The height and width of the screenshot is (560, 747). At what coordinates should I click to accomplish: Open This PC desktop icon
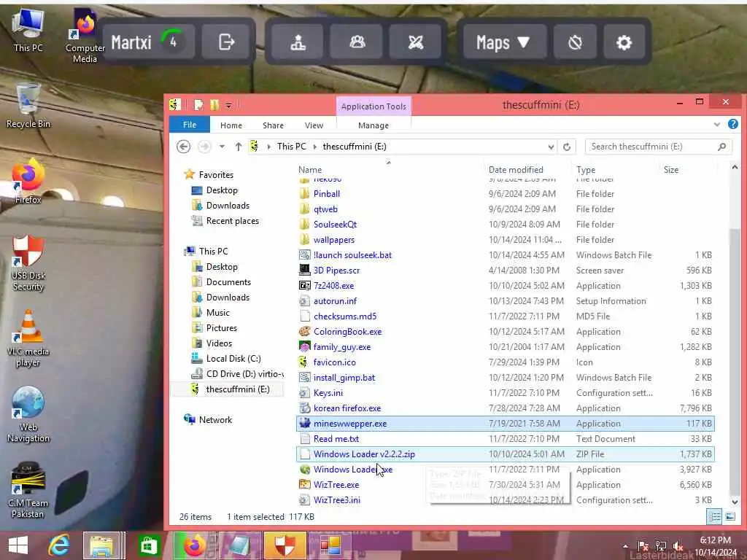28,31
